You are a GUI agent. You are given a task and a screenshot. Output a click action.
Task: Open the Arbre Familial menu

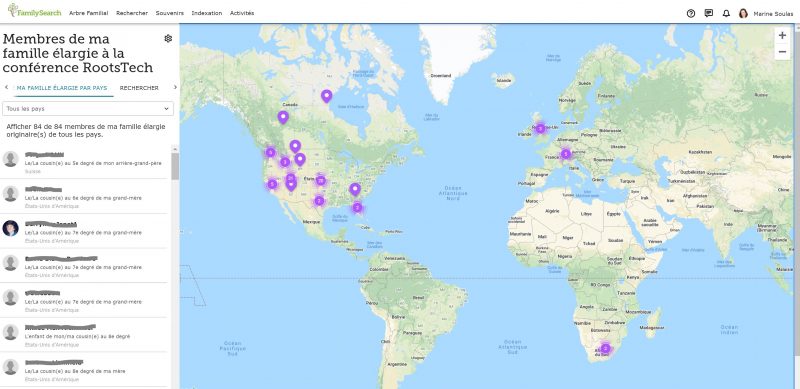[88, 13]
